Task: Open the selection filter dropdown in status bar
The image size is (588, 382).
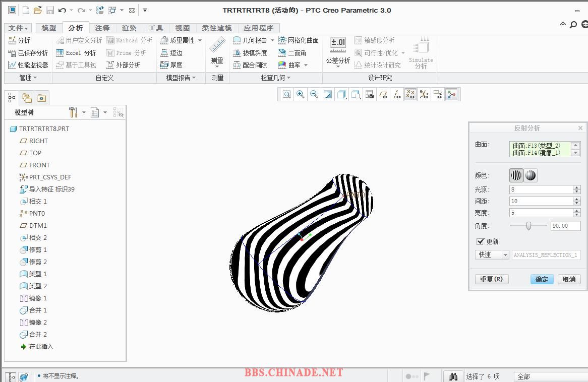Action: 551,376
